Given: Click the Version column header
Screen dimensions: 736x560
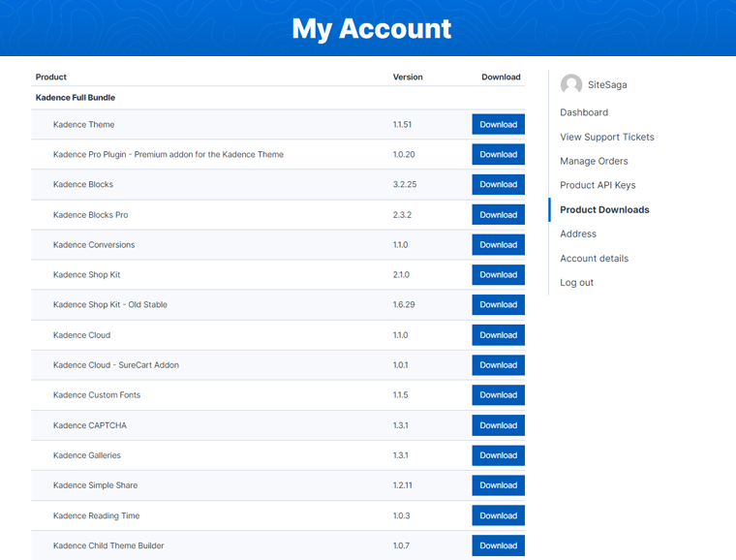Looking at the screenshot, I should [x=408, y=77].
